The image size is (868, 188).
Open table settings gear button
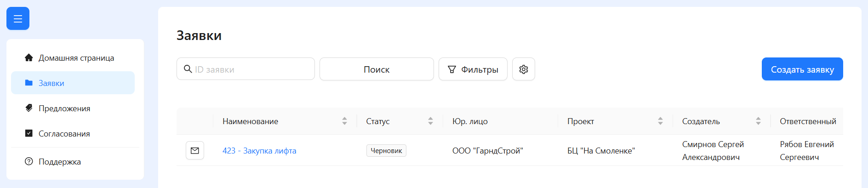(524, 69)
